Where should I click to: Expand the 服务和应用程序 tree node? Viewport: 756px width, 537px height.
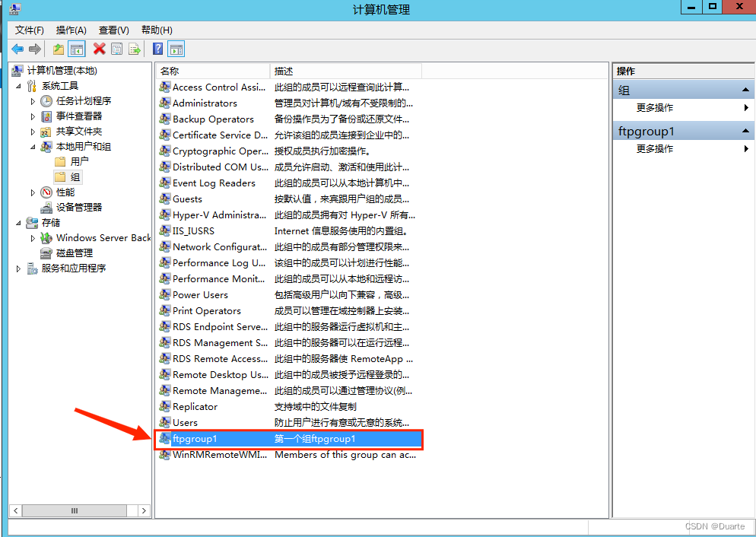[19, 269]
